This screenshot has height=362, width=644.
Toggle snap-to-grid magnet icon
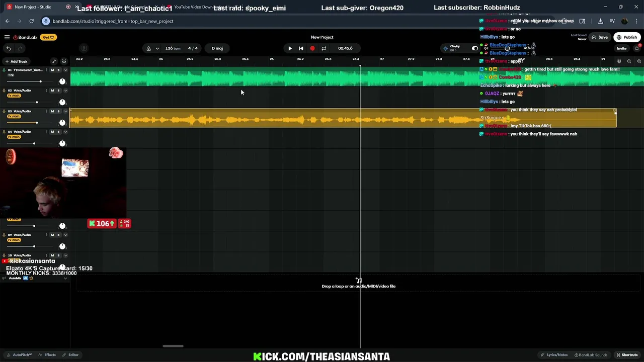[x=619, y=61]
